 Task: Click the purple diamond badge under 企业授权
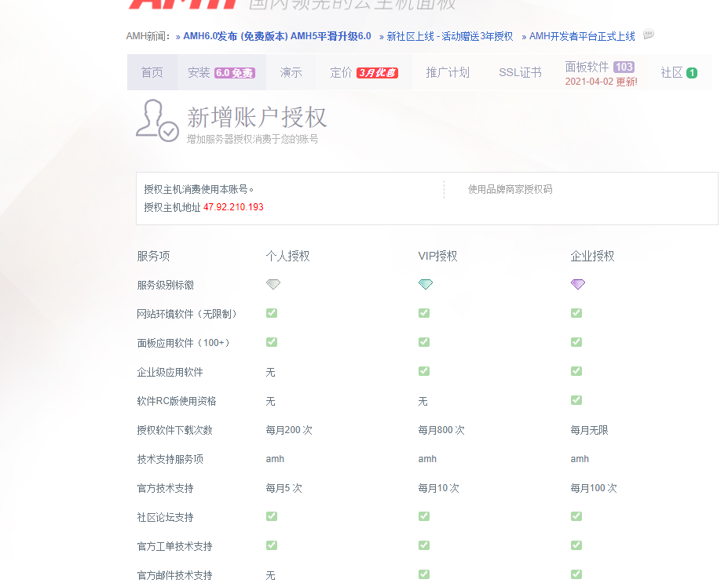[x=577, y=285]
